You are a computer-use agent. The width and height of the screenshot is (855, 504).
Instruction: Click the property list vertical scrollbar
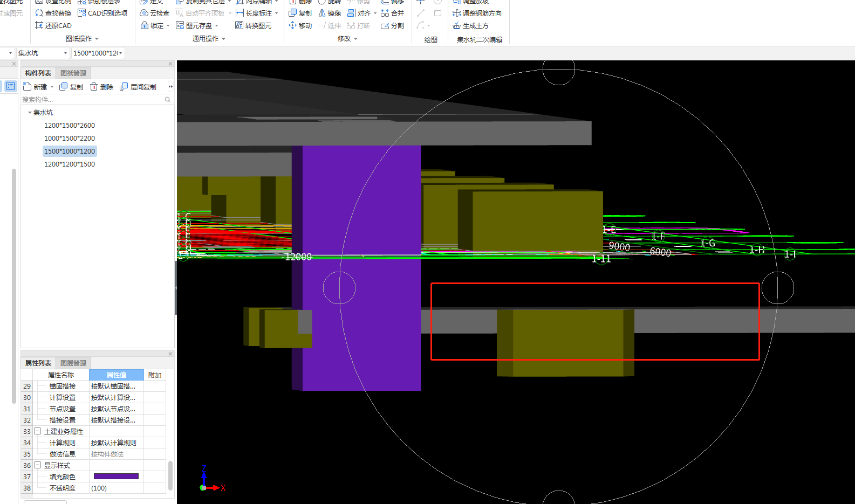(x=170, y=475)
